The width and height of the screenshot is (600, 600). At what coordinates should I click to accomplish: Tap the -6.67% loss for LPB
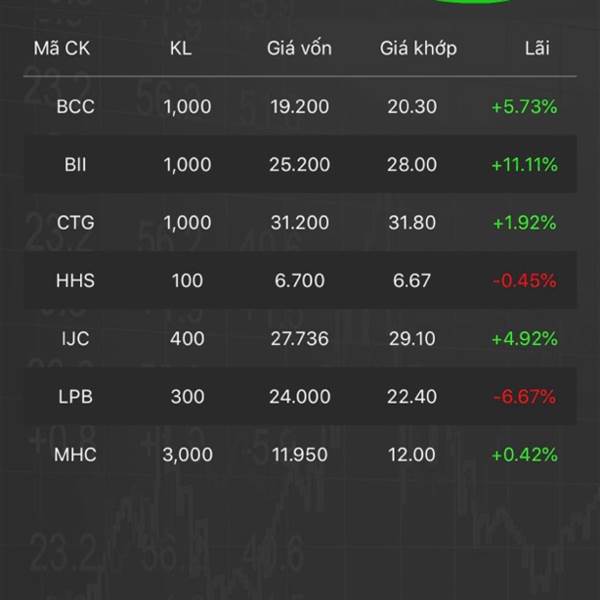coord(524,396)
